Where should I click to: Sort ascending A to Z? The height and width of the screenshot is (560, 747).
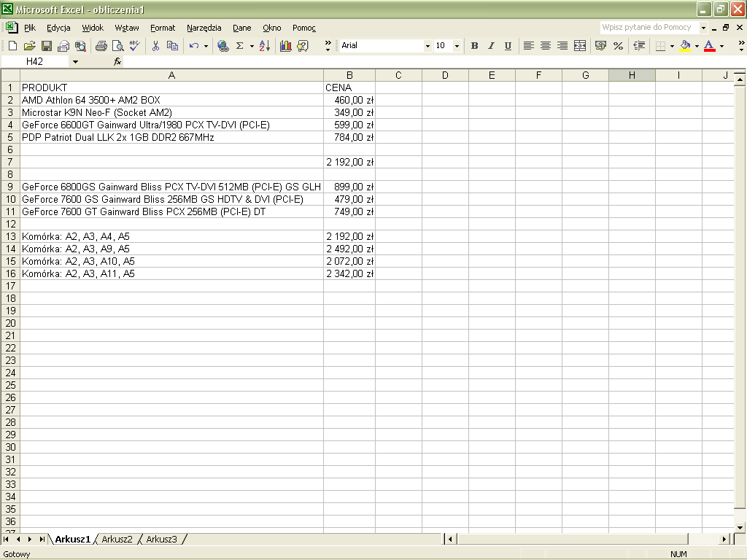[x=265, y=46]
